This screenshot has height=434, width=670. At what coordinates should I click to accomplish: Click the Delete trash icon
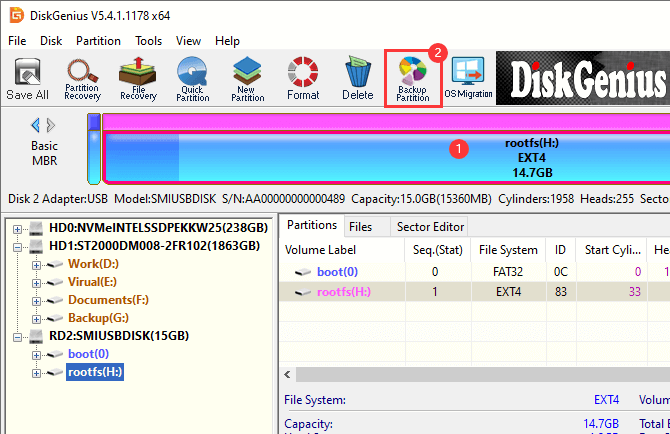coord(357,78)
